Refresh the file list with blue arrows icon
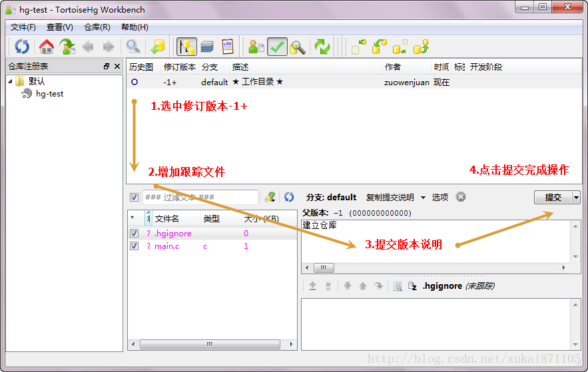The height and width of the screenshot is (372, 588). (x=289, y=197)
